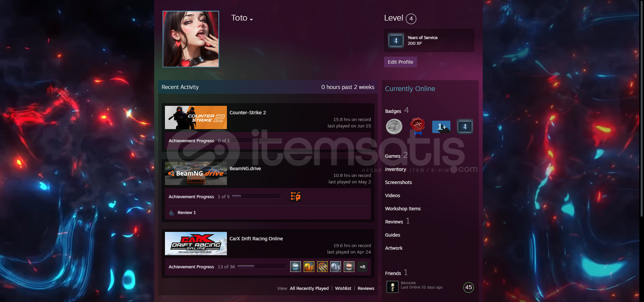644x302 pixels.
Task: Open the CarX Drift Racing Online banner
Action: click(x=196, y=243)
